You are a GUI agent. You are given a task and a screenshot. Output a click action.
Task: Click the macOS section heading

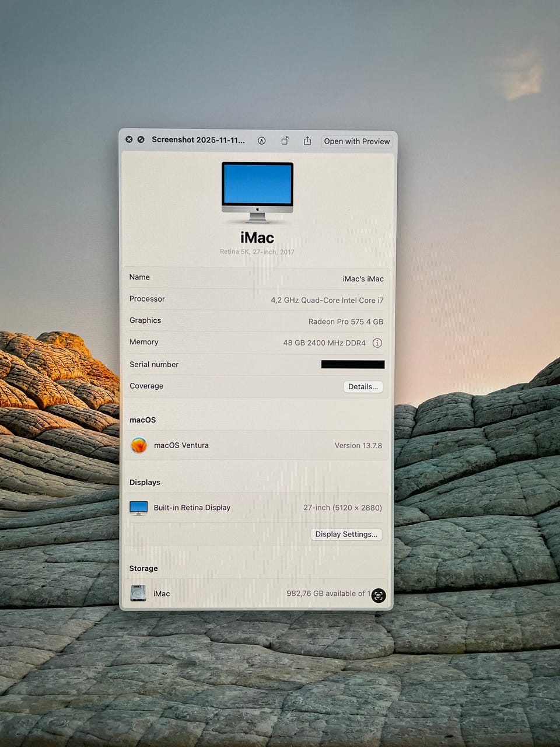142,420
